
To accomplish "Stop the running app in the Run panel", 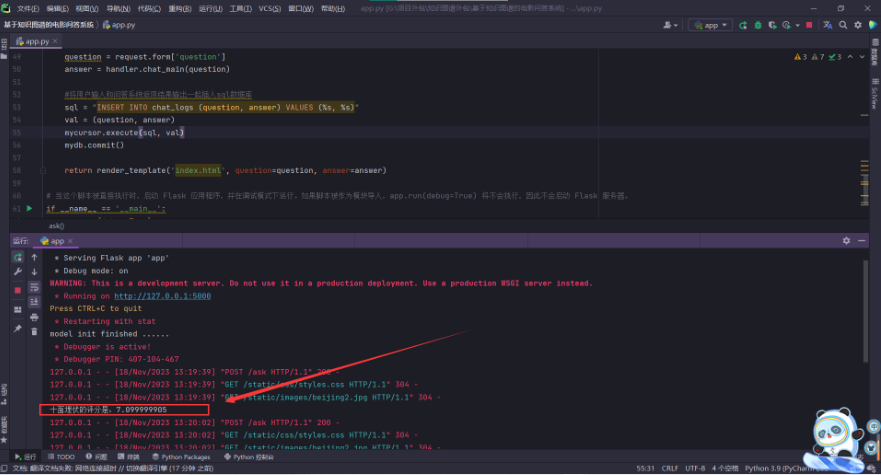I will tap(17, 290).
